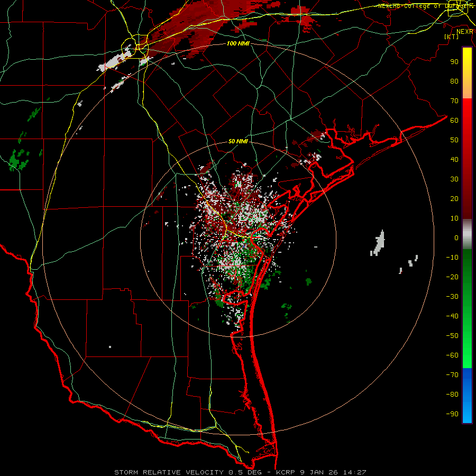The height and width of the screenshot is (476, 476).
Task: Click the 40 value on the velocity scale
Action: tap(454, 160)
